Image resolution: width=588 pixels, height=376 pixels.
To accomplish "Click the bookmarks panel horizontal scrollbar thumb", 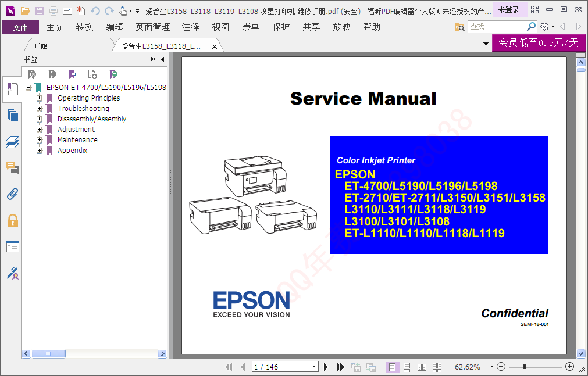I will pyautogui.click(x=48, y=353).
